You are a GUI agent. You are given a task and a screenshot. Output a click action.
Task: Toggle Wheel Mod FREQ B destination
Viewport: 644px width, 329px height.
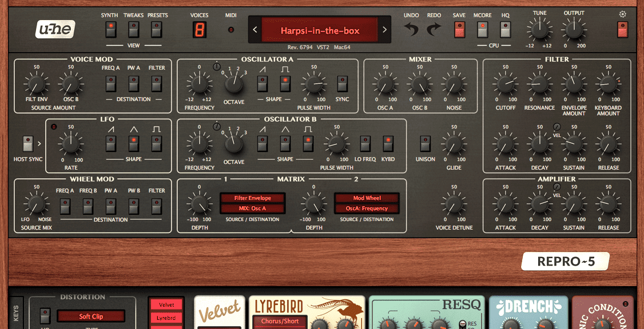click(88, 207)
